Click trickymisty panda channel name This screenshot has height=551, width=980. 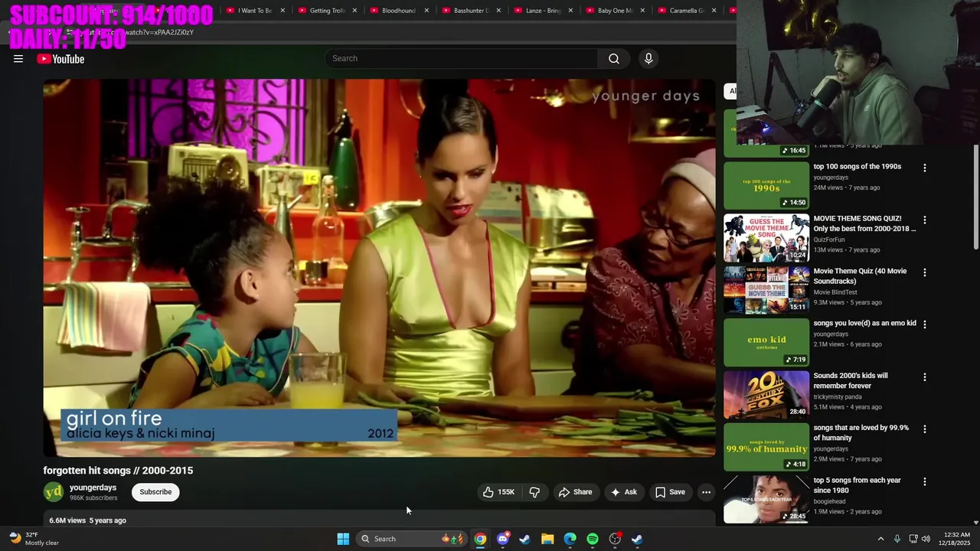click(837, 396)
